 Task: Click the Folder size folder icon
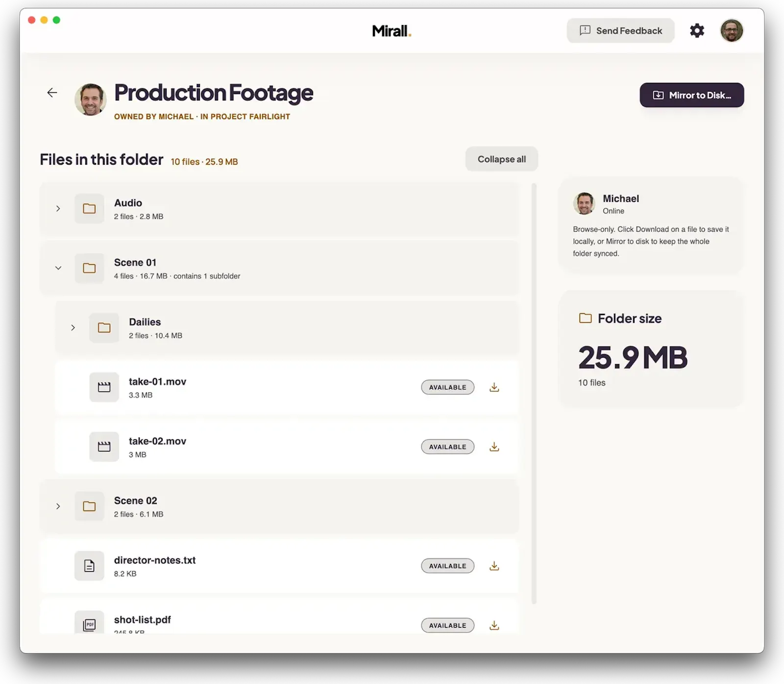[x=585, y=318]
